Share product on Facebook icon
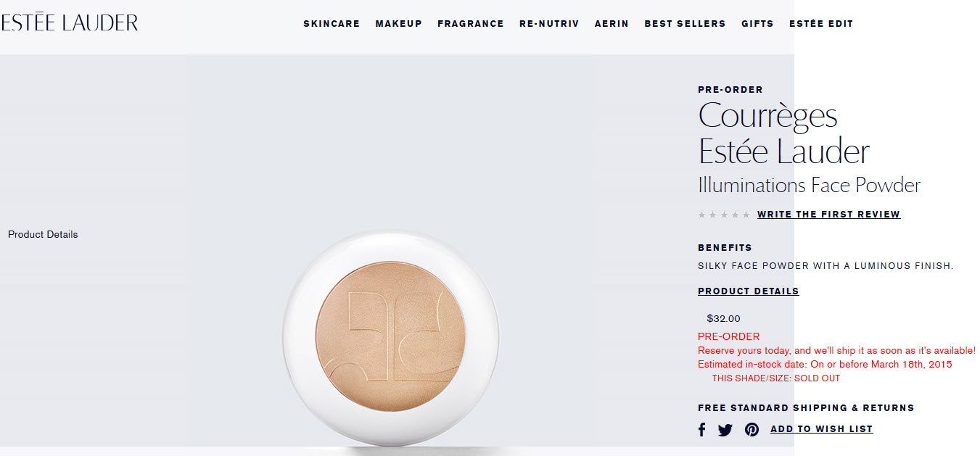The width and height of the screenshot is (980, 456). [x=701, y=429]
